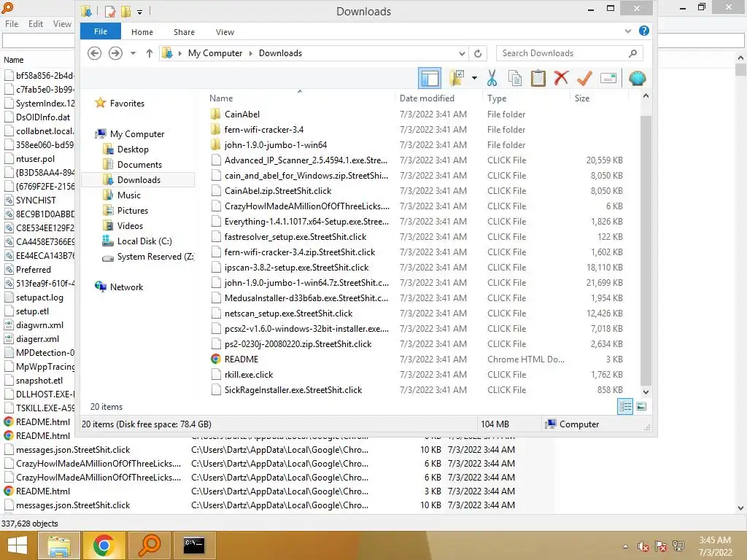The height and width of the screenshot is (560, 747).
Task: Open the dropdown arrow after My Computer breadcrumb
Action: coord(251,53)
